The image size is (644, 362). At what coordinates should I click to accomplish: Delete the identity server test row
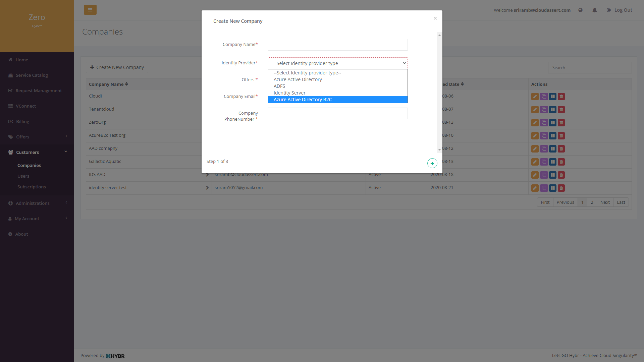point(561,188)
